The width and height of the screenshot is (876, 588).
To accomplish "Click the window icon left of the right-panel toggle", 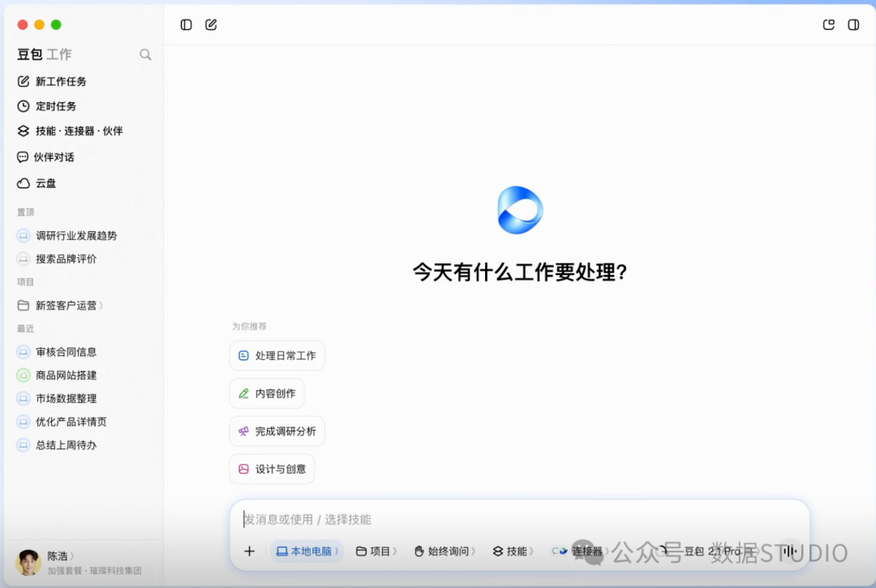I will click(x=828, y=24).
